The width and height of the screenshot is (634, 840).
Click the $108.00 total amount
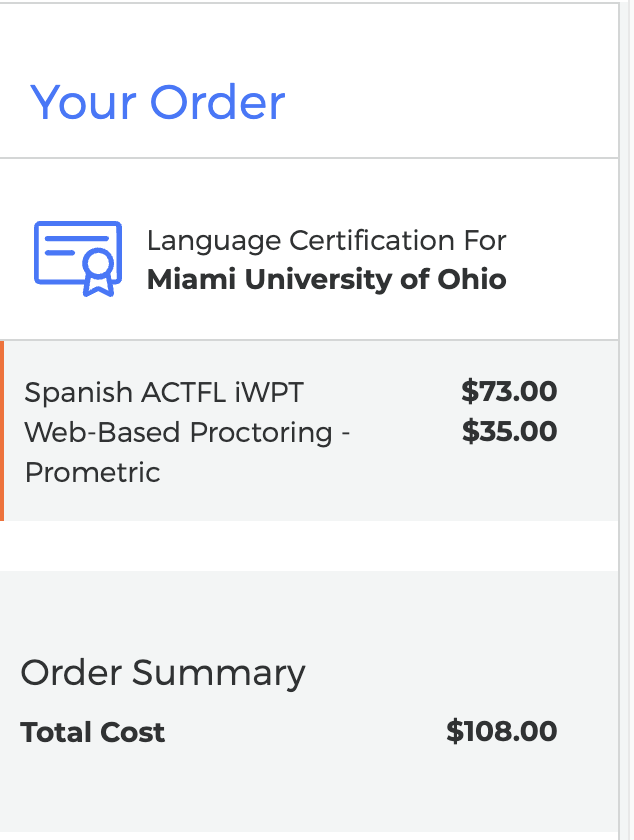coord(502,731)
